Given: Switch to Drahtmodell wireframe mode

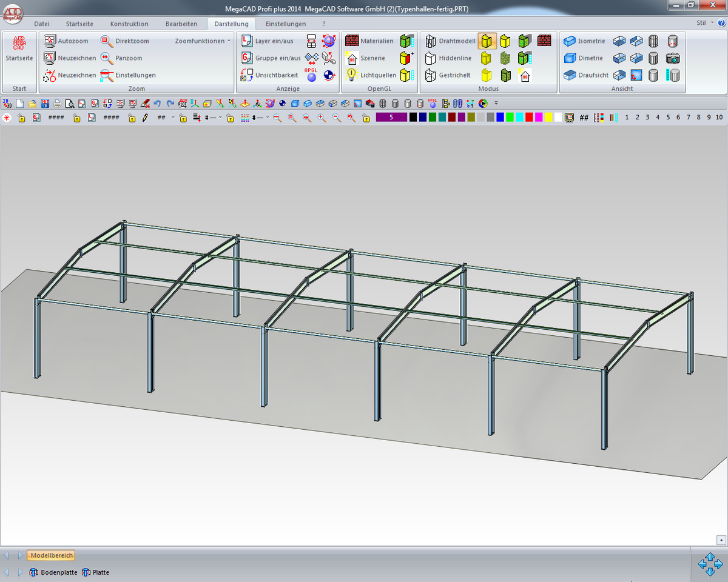Looking at the screenshot, I should [x=431, y=41].
